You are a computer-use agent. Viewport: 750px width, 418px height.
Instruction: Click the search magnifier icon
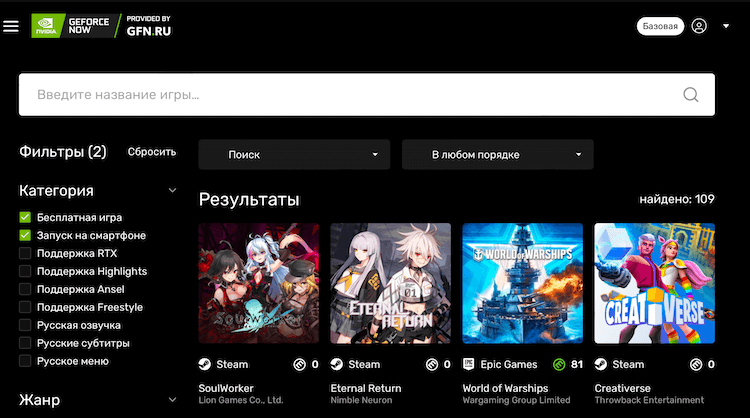click(690, 95)
